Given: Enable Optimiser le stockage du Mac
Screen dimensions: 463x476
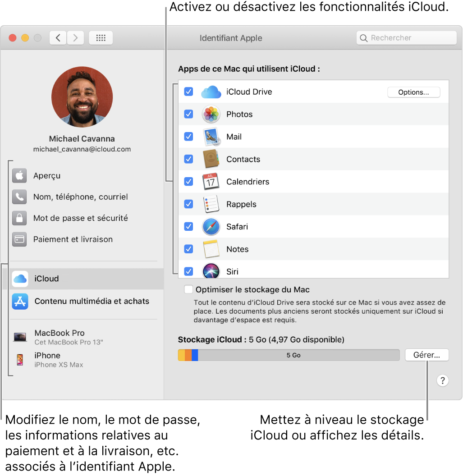Looking at the screenshot, I should [188, 289].
